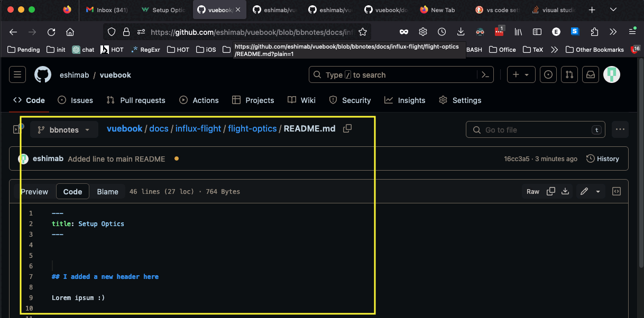
Task: Open the History link for this file
Action: tap(603, 158)
